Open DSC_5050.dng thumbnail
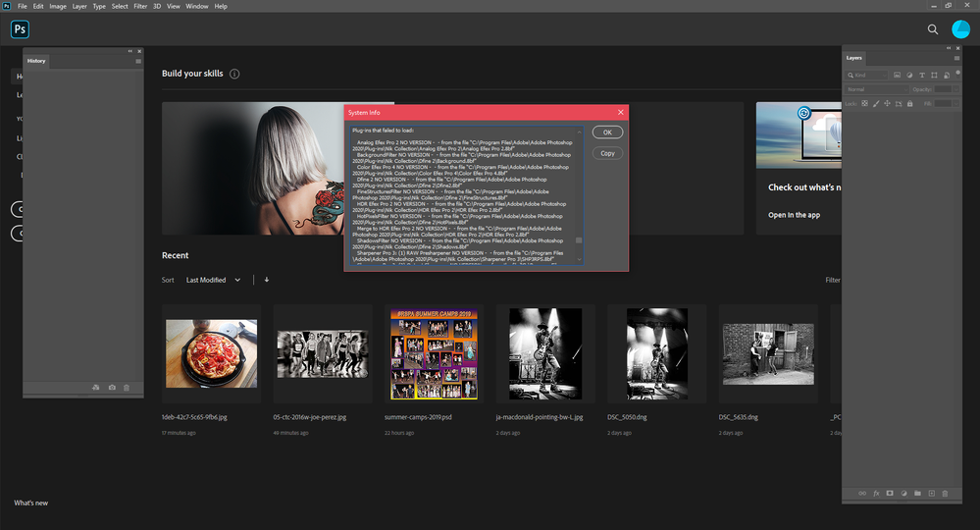Image resolution: width=980 pixels, height=530 pixels. pos(657,353)
